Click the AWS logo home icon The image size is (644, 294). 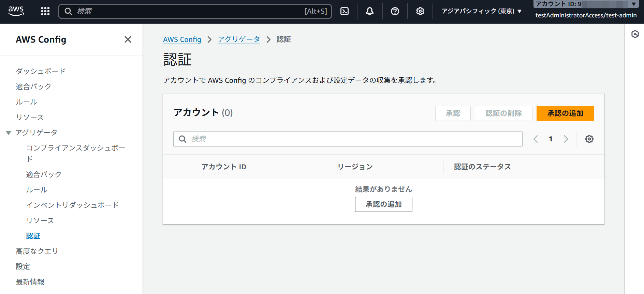16,11
